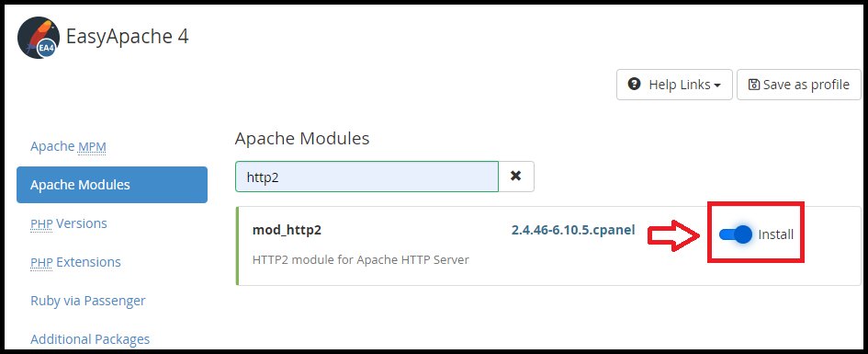Focus the module search field containing http2
Image resolution: width=868 pixels, height=354 pixels.
[x=366, y=177]
